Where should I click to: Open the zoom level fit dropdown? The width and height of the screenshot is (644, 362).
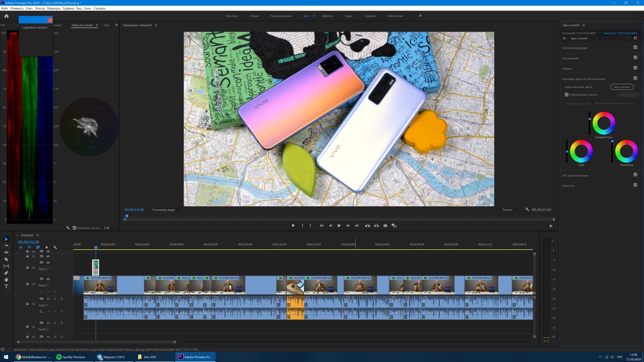[x=167, y=210]
